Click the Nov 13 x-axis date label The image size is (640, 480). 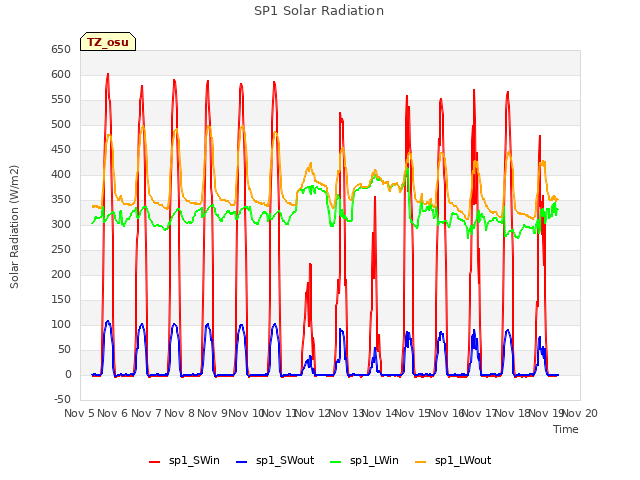point(346,413)
